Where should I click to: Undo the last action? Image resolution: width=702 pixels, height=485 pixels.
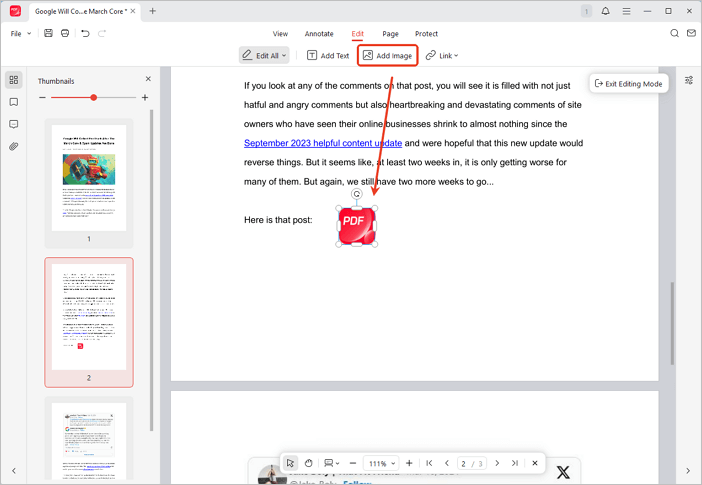pyautogui.click(x=85, y=33)
